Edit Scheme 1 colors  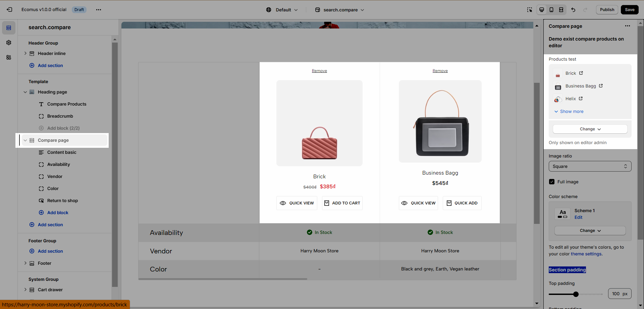click(x=578, y=218)
